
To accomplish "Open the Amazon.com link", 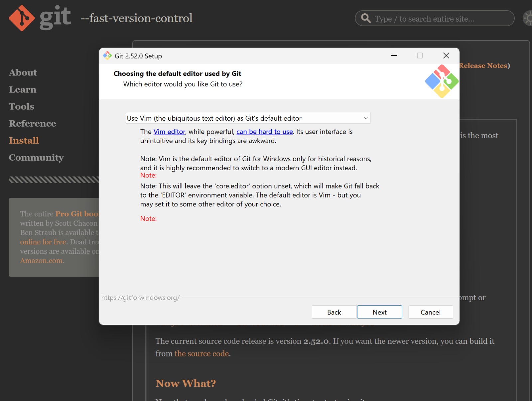I will (x=42, y=260).
